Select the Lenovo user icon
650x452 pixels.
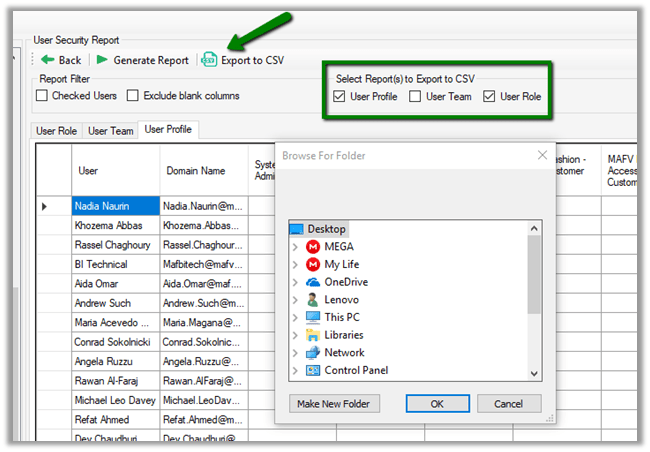point(313,299)
